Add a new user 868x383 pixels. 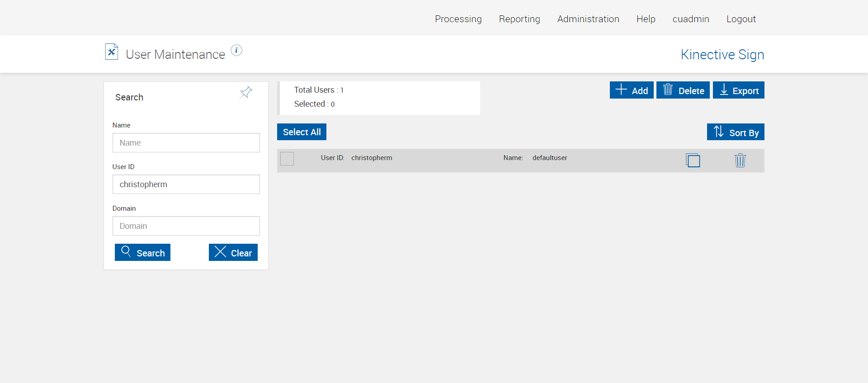tap(631, 90)
